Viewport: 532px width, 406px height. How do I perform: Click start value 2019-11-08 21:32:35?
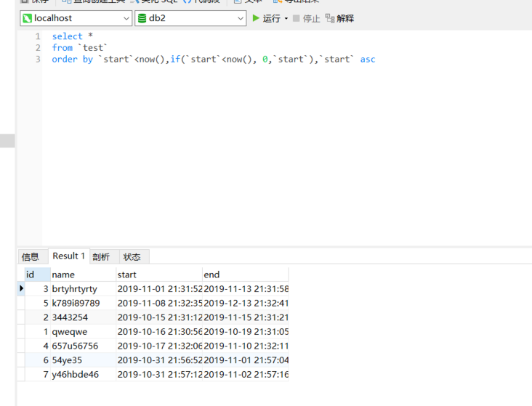(x=159, y=303)
